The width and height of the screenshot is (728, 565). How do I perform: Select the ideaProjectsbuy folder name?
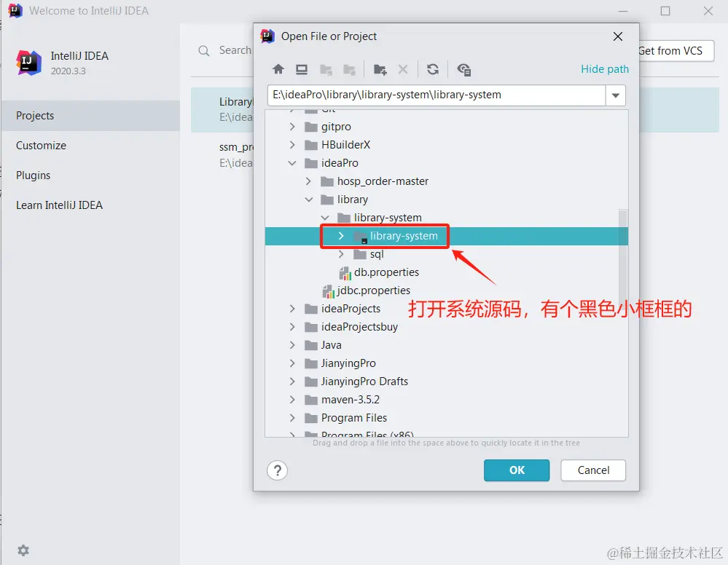pyautogui.click(x=359, y=327)
